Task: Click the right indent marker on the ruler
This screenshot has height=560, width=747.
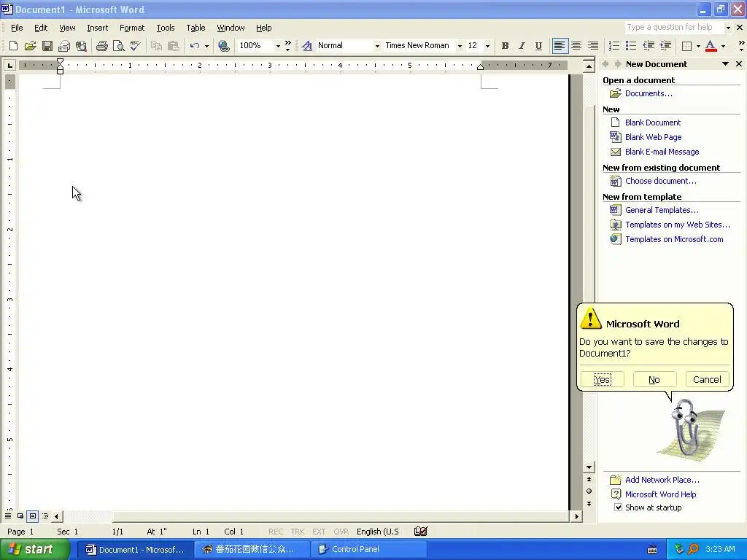Action: tap(480, 66)
